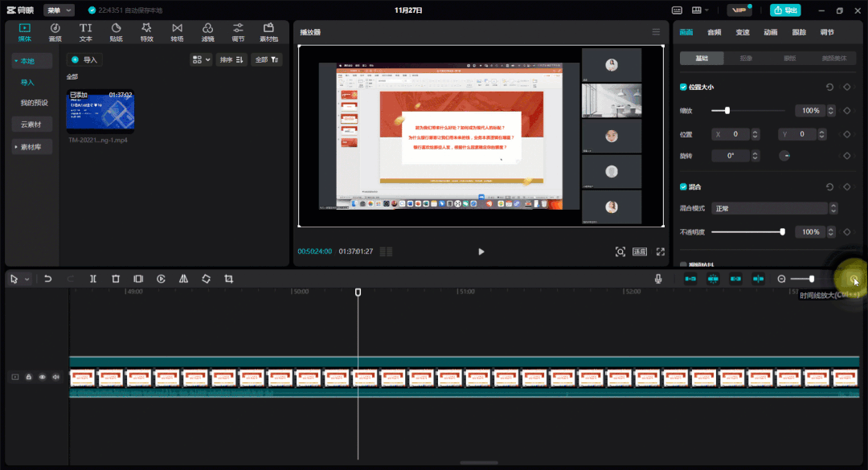Viewport: 868px width, 470px height.
Task: Open the 特效 effects tab
Action: tap(146, 32)
